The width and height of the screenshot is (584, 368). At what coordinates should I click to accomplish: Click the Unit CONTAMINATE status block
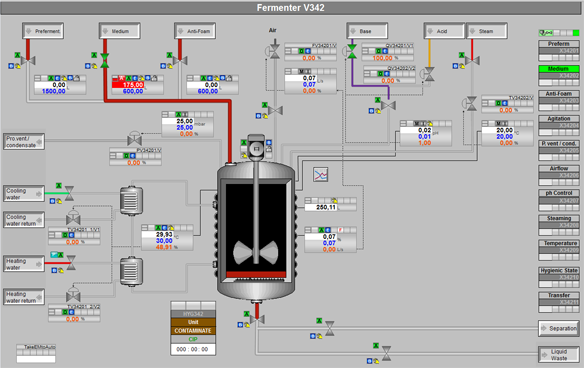click(193, 326)
